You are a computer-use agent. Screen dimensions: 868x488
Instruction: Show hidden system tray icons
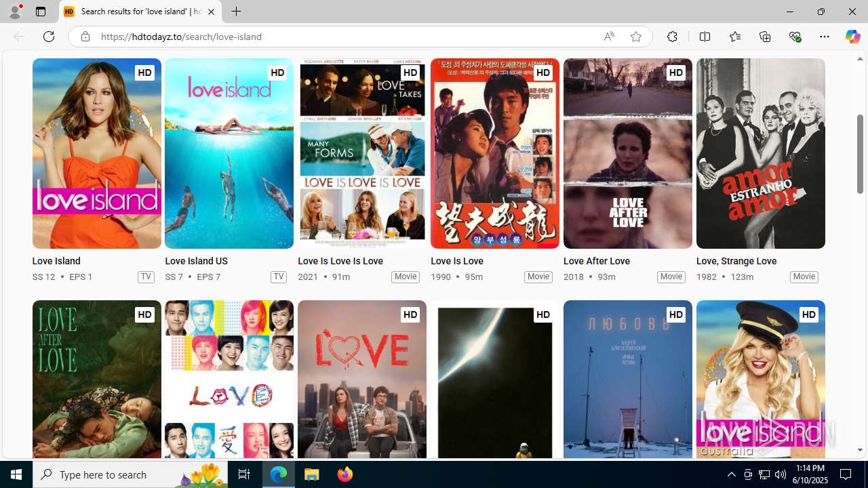pyautogui.click(x=731, y=474)
